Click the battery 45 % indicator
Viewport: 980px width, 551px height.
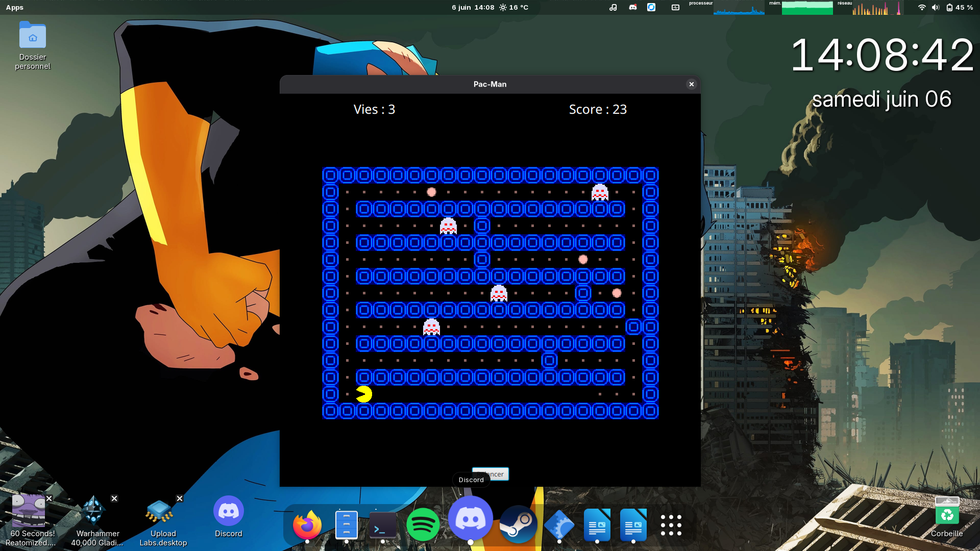coord(959,7)
